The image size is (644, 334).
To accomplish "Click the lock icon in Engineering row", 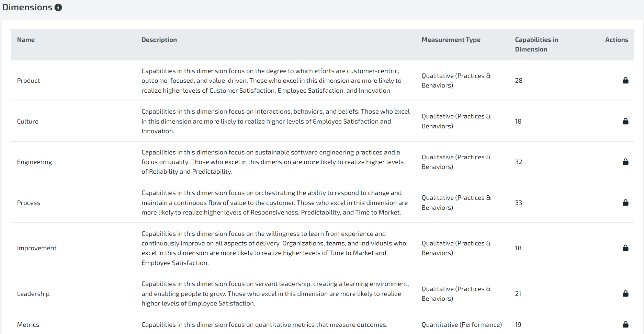I will point(625,162).
